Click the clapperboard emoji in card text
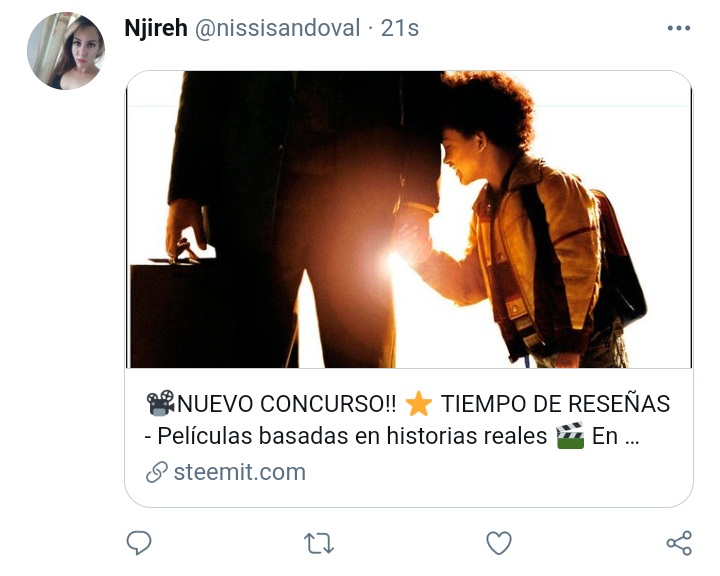Image resolution: width=720 pixels, height=576 pixels. click(x=570, y=435)
